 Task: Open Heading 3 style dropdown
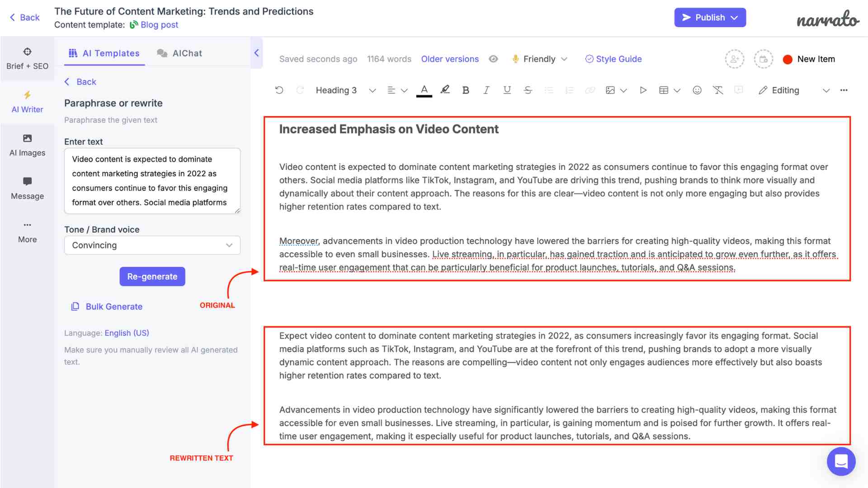pyautogui.click(x=346, y=90)
